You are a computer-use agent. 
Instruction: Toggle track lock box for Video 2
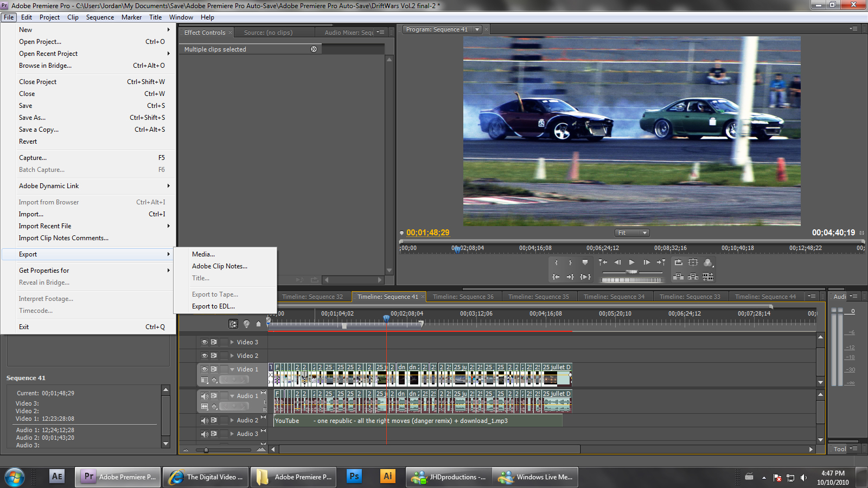pos(224,356)
